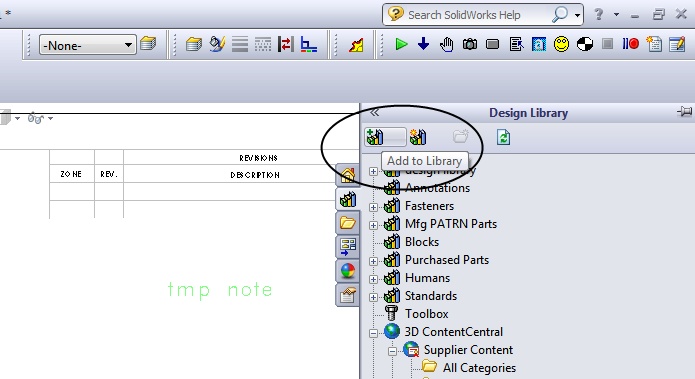695x379 pixels.
Task: Click the red arrows line format icon
Action: [285, 44]
